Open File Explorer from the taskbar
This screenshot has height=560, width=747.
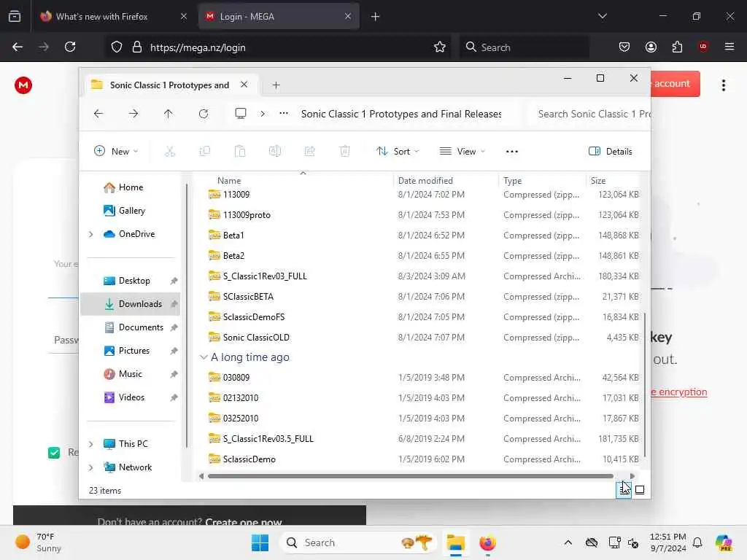tap(455, 542)
